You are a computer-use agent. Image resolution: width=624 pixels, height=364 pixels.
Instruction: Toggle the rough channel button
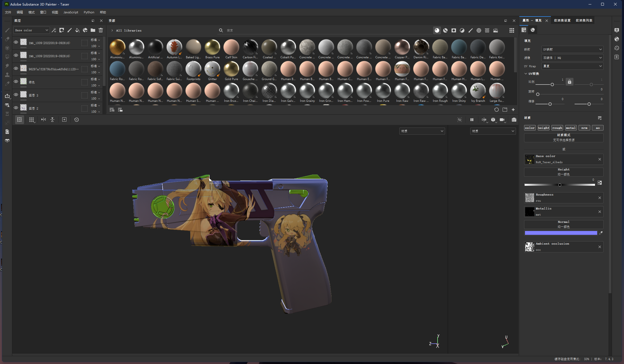[557, 128]
